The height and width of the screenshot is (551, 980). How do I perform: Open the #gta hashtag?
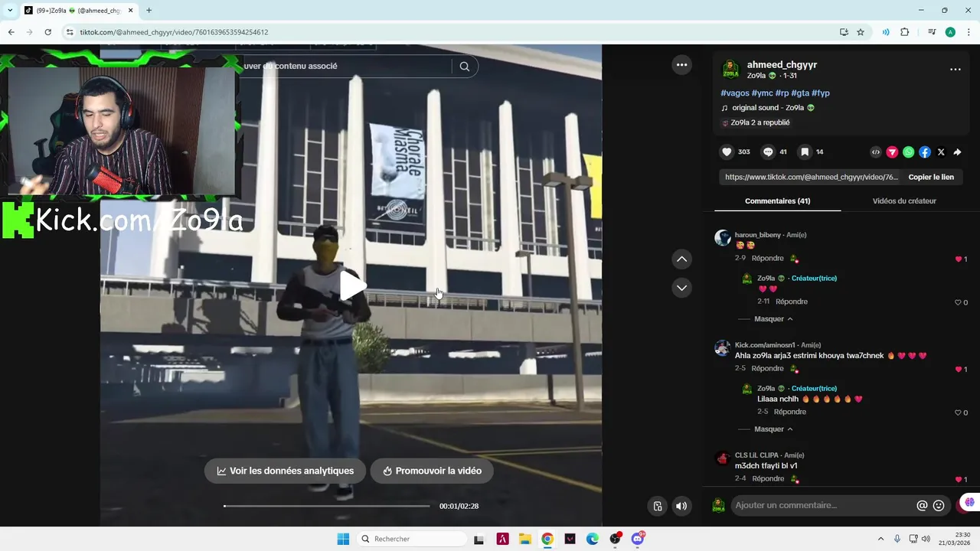click(800, 93)
